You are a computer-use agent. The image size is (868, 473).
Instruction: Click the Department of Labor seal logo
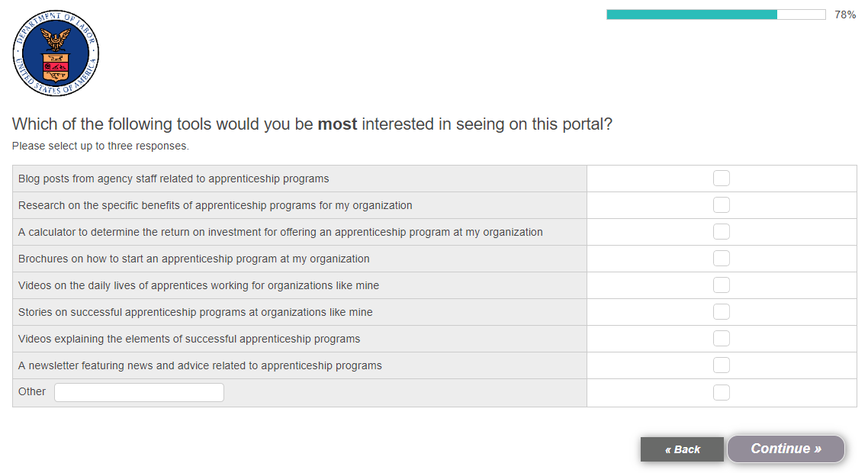coord(56,53)
